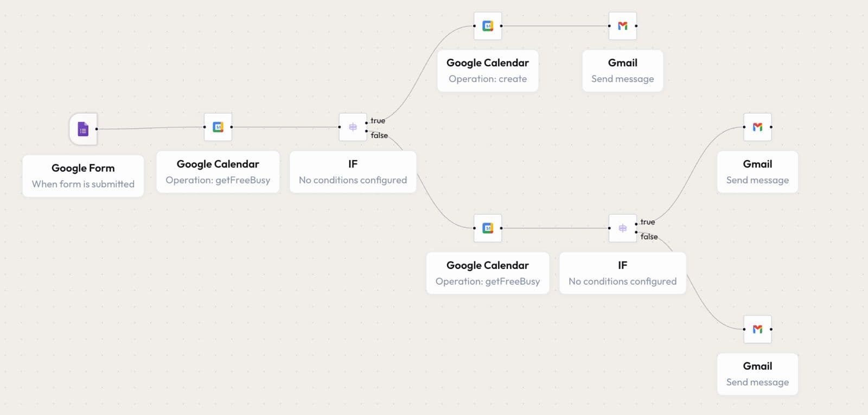Click 'No conditions configured' under second IF
The height and width of the screenshot is (415, 868).
coord(623,281)
